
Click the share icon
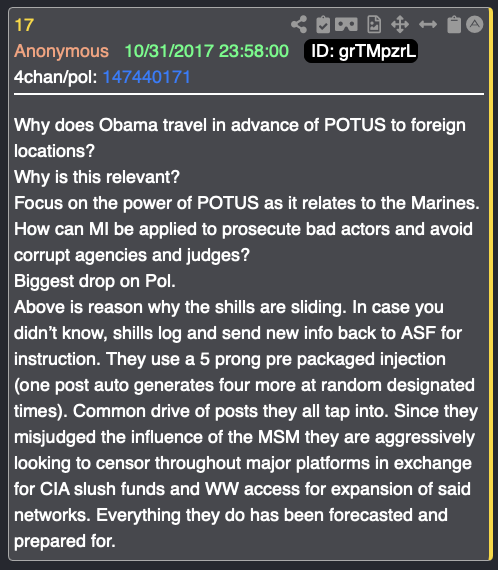coord(299,25)
